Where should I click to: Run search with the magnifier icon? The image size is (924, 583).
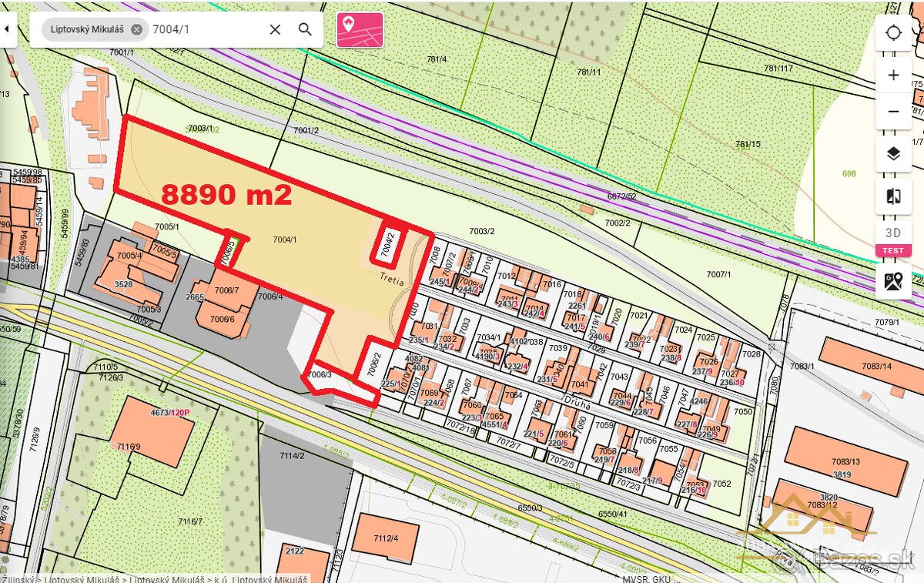[306, 30]
